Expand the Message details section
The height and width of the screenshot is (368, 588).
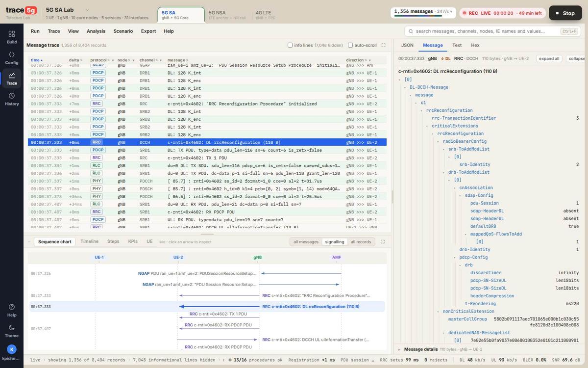coord(421,349)
